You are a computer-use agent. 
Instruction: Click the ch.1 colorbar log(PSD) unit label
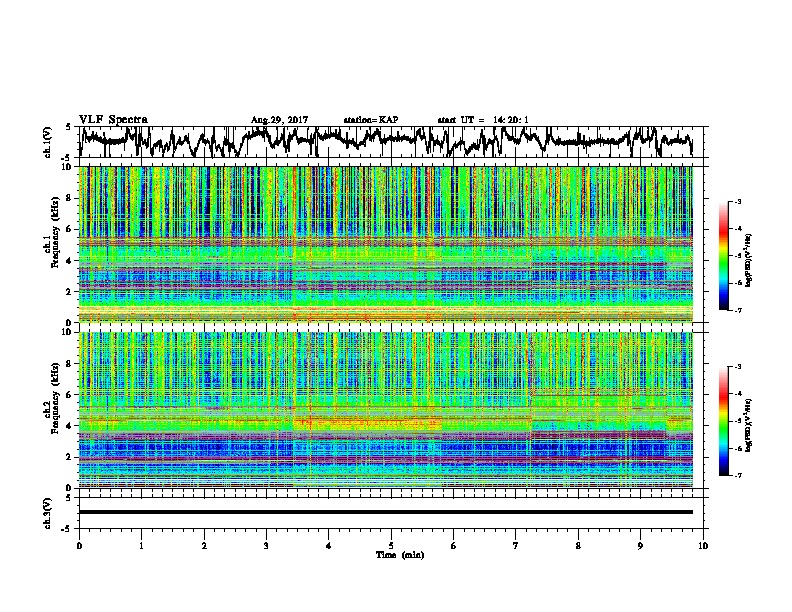(x=749, y=261)
